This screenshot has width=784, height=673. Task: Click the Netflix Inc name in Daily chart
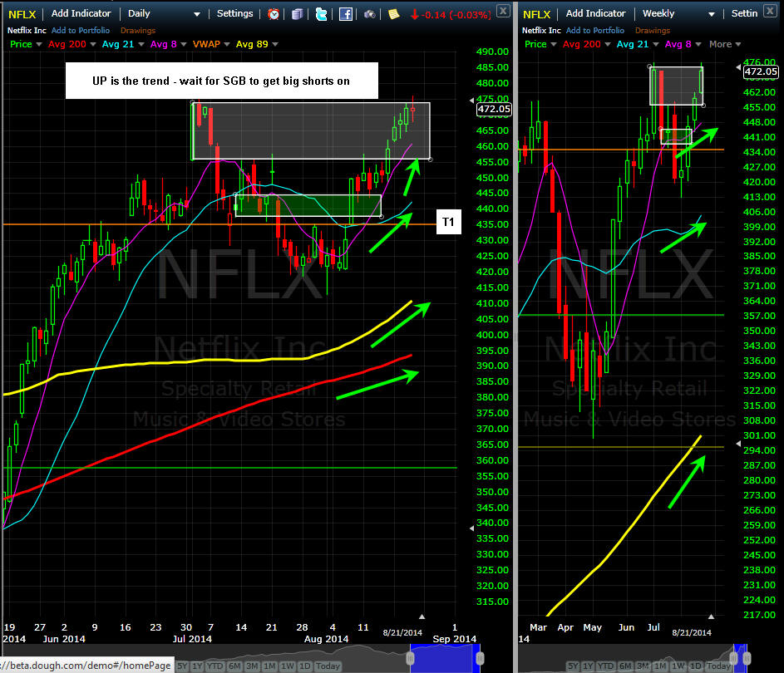[27, 31]
